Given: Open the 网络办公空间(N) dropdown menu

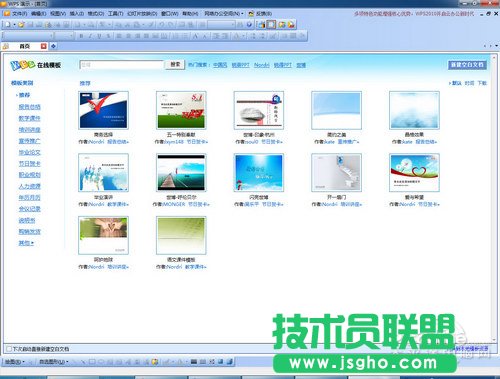Looking at the screenshot, I should tap(224, 14).
